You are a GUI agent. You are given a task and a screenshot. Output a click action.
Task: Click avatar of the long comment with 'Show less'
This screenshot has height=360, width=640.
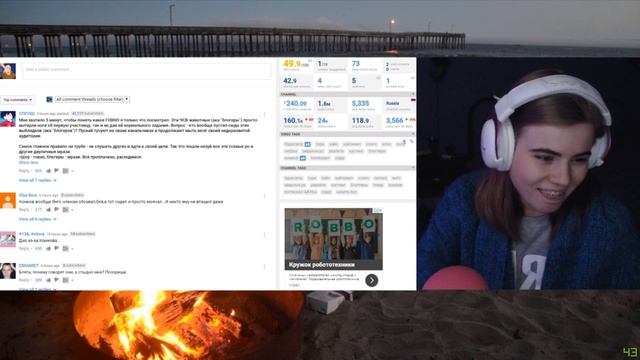pos(8,119)
